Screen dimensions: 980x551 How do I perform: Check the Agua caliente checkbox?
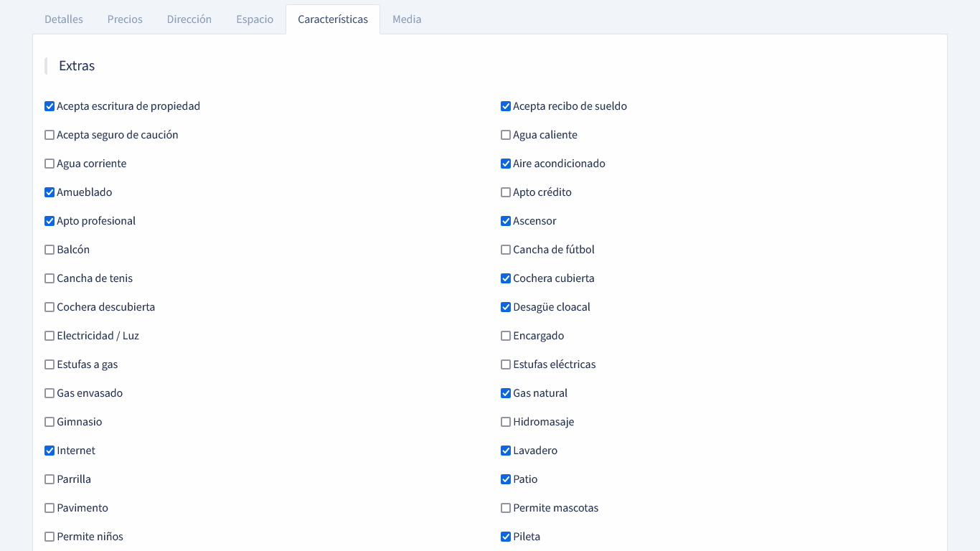pyautogui.click(x=506, y=135)
